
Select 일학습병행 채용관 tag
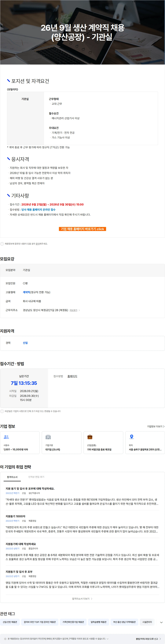(x=98, y=622)
